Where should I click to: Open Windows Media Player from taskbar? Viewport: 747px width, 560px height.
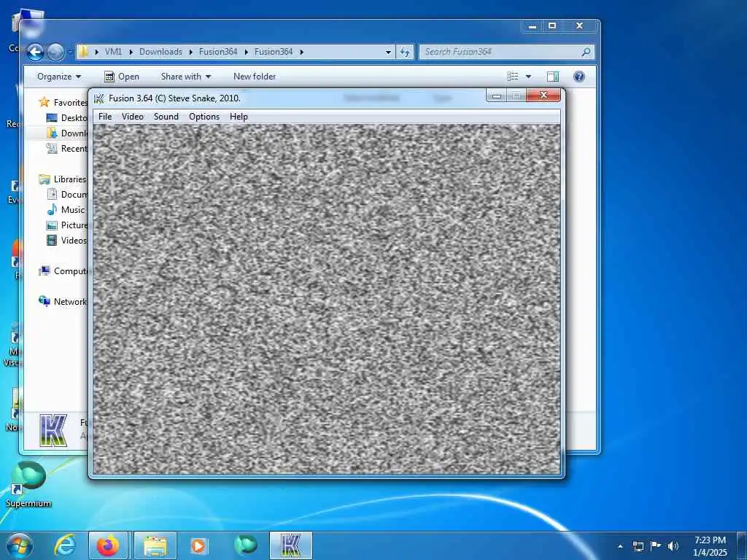(x=198, y=545)
